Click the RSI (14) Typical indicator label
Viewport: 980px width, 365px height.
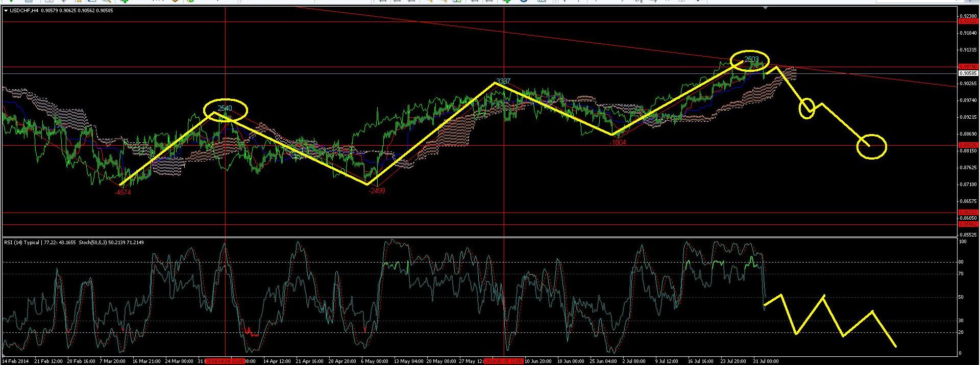[21, 242]
